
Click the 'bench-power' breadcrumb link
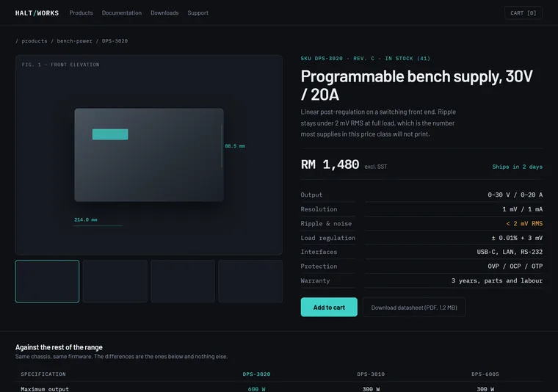[x=74, y=41]
